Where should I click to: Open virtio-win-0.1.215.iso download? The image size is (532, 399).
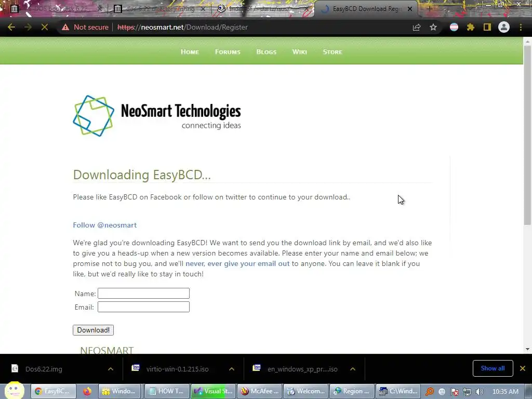(x=178, y=369)
